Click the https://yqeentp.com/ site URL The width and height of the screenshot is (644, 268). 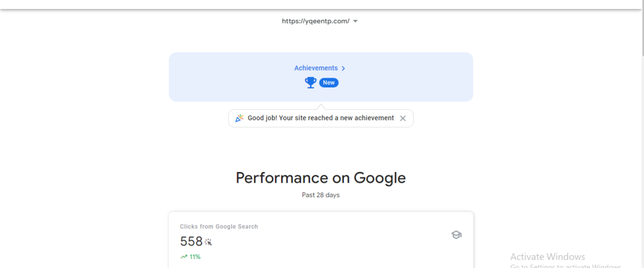point(316,21)
